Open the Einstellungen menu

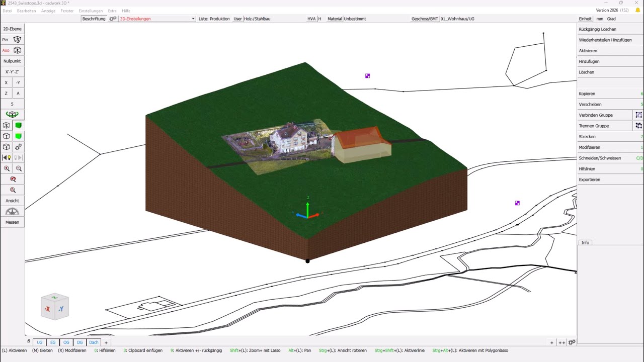tap(91, 11)
